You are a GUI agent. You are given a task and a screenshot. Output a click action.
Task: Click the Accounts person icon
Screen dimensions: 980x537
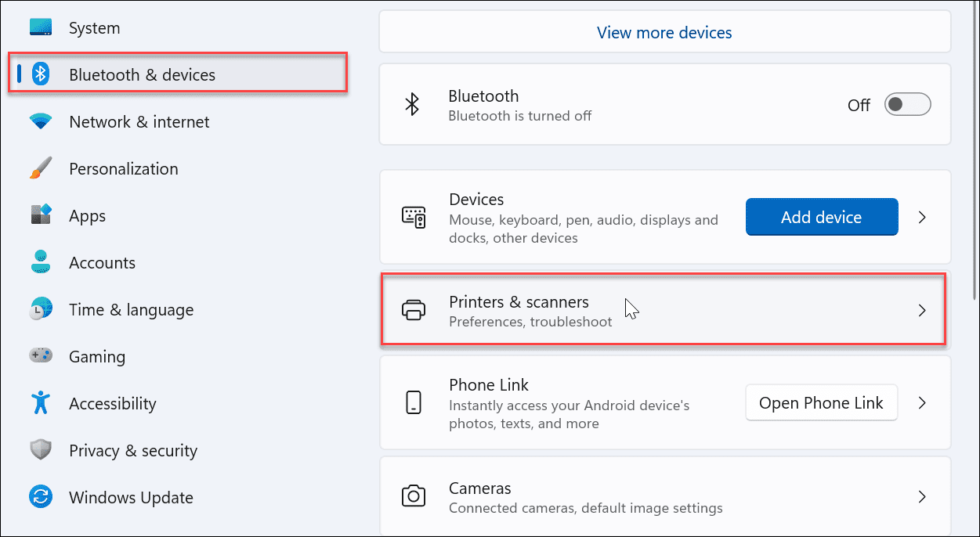point(41,262)
